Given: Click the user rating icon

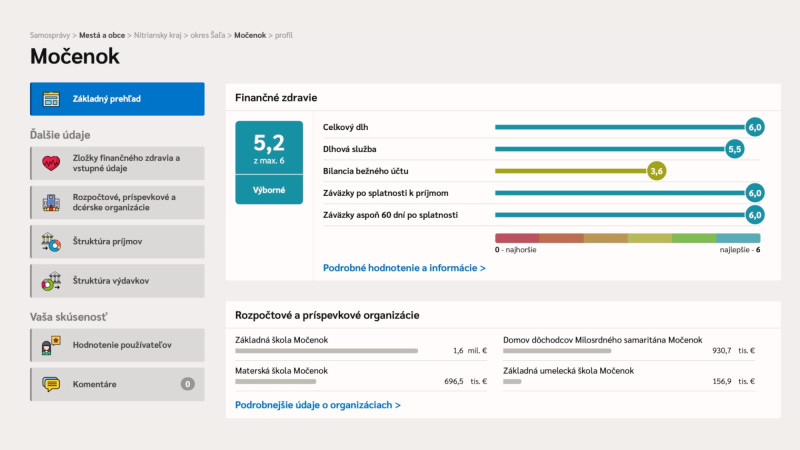Looking at the screenshot, I should 51,345.
